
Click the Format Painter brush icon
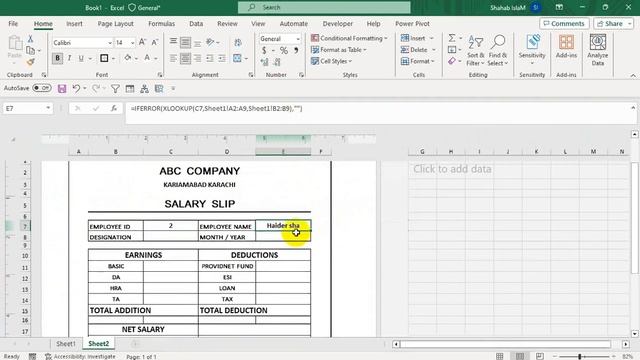pyautogui.click(x=30, y=62)
